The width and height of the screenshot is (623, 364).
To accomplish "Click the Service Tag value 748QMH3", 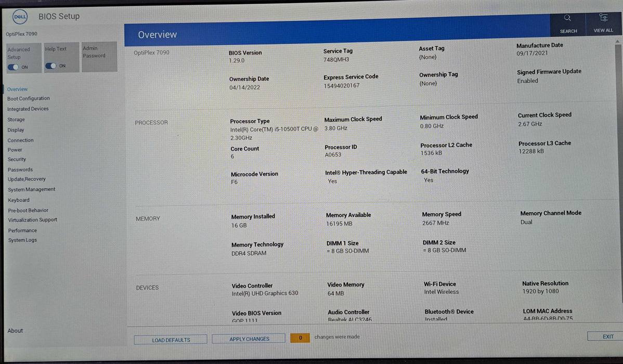I will (336, 60).
